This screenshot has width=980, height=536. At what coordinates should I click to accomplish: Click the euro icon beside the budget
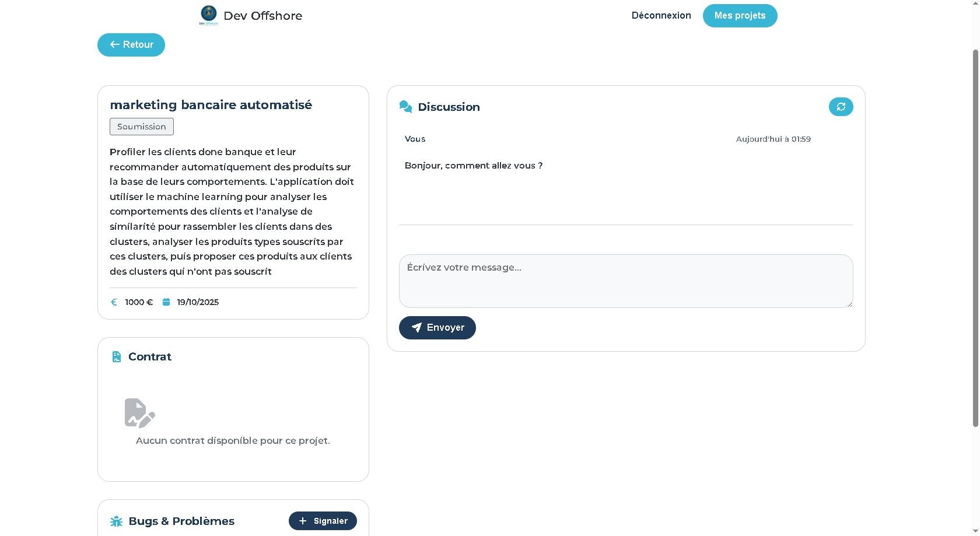pyautogui.click(x=114, y=302)
